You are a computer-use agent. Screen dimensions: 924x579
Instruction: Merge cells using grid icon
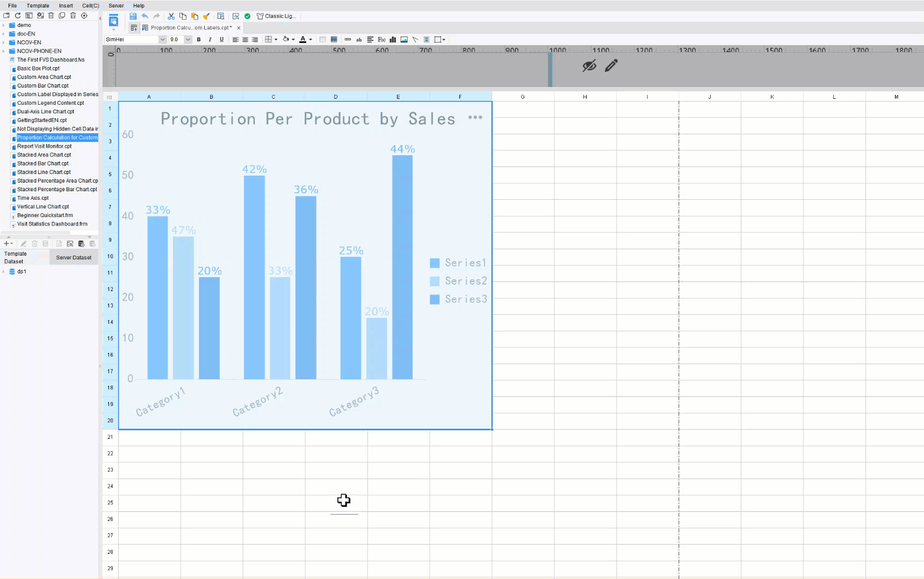[x=334, y=39]
